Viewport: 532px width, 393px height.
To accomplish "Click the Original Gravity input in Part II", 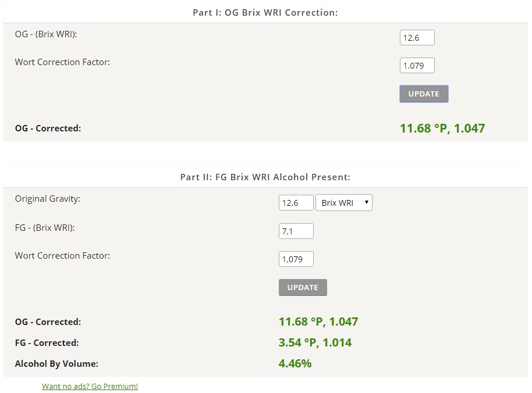I will (296, 202).
